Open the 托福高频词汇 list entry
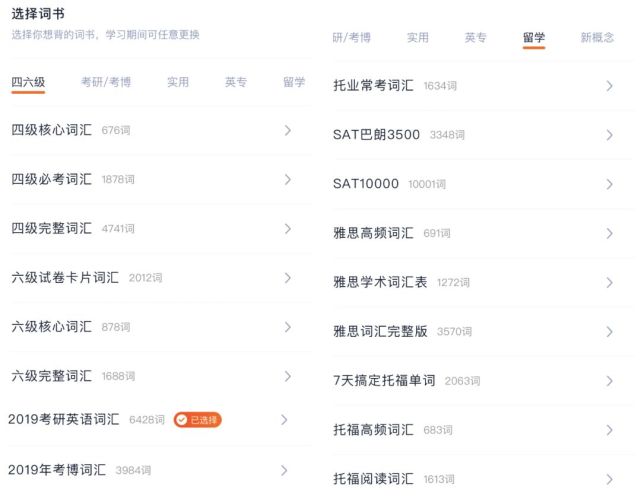 tap(373, 430)
